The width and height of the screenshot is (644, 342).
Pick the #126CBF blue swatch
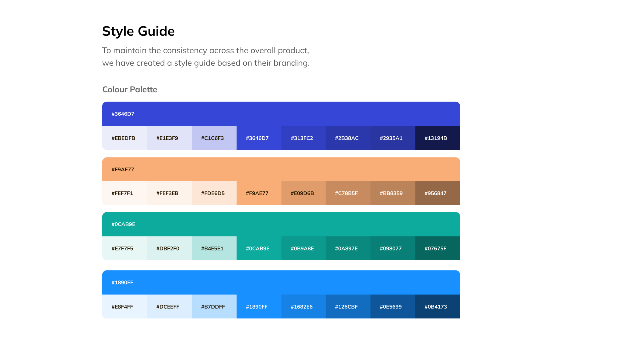click(348, 307)
